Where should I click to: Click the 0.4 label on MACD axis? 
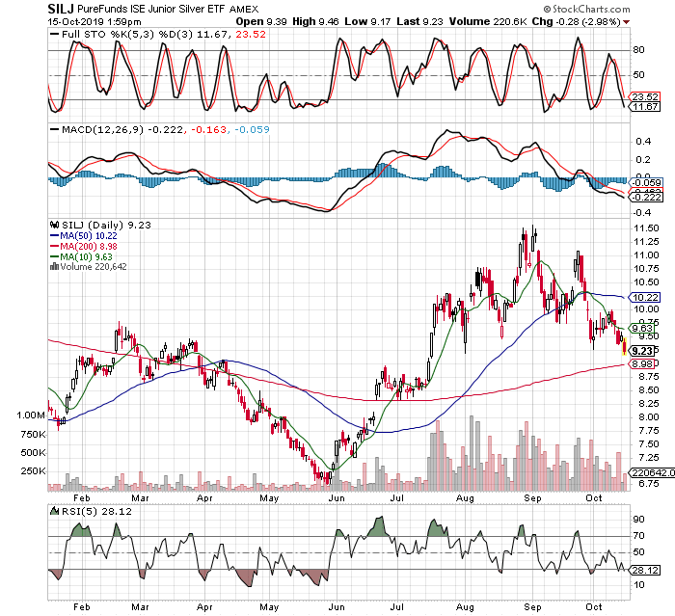(642, 142)
